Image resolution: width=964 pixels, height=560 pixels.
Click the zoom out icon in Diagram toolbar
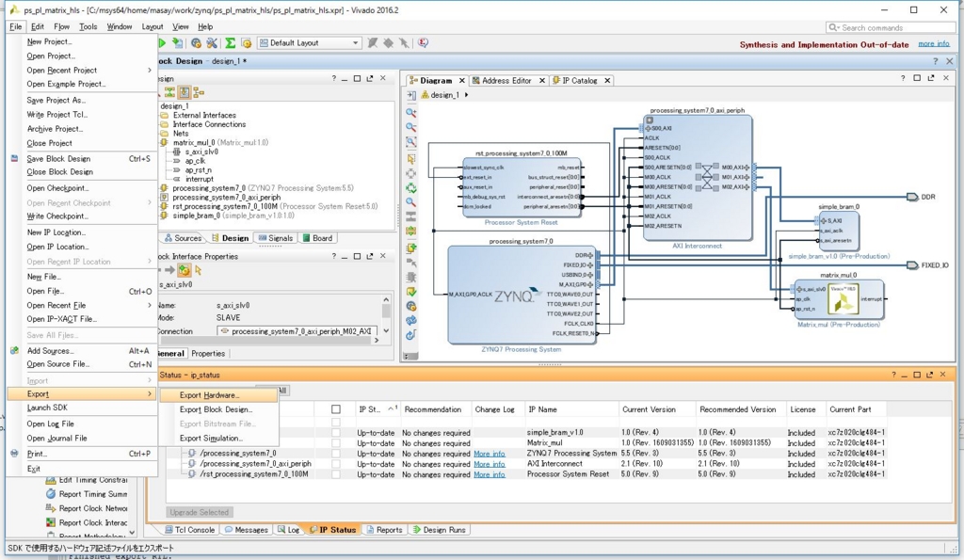point(411,128)
